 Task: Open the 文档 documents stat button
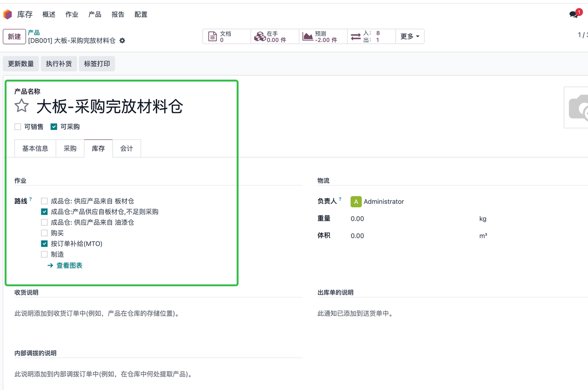227,37
